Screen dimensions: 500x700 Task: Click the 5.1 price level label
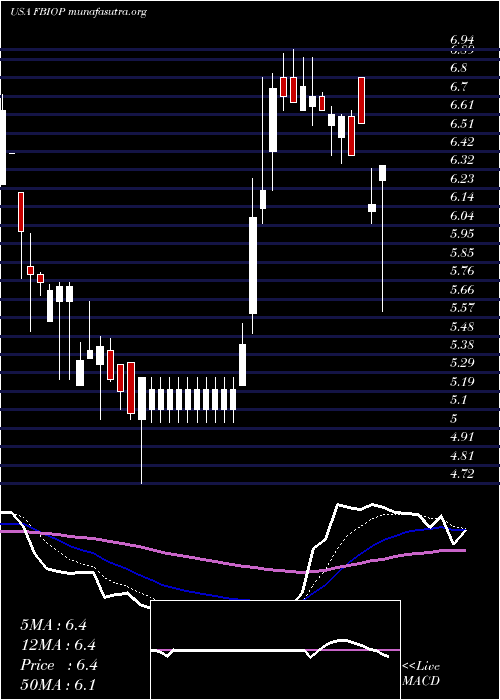[458, 400]
